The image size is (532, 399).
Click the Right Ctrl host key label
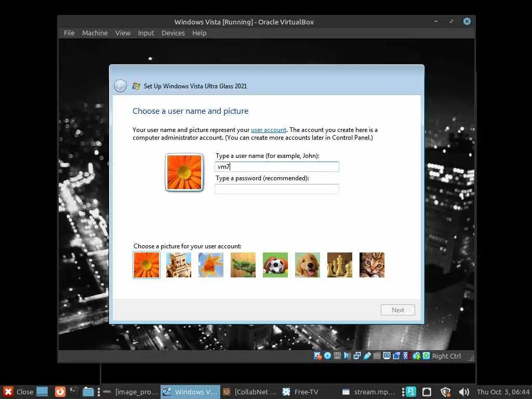[446, 356]
